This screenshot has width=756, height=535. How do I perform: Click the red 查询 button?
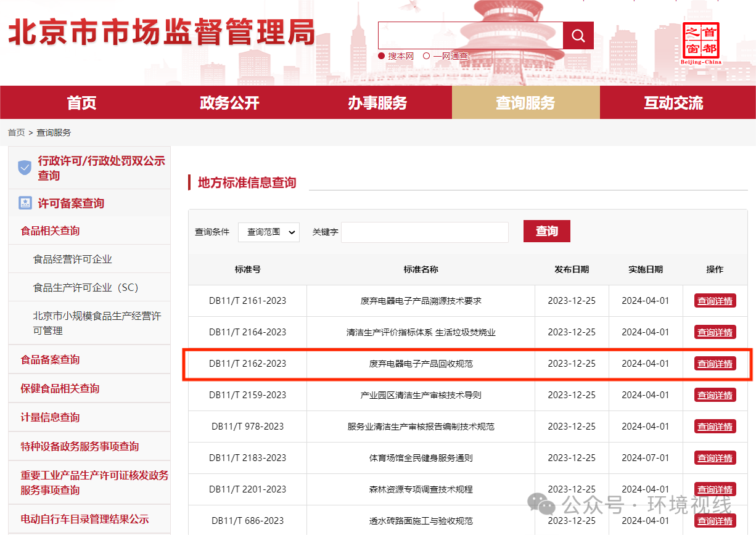click(x=547, y=231)
